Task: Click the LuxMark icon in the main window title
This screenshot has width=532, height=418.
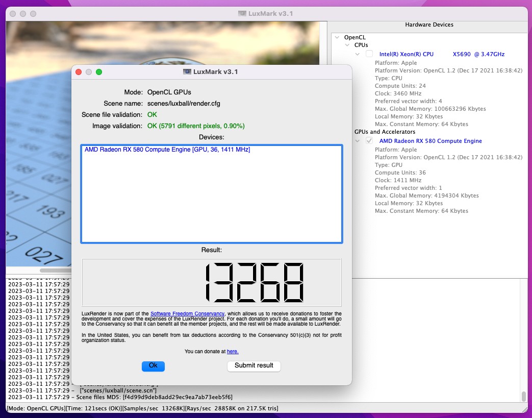Action: 242,14
